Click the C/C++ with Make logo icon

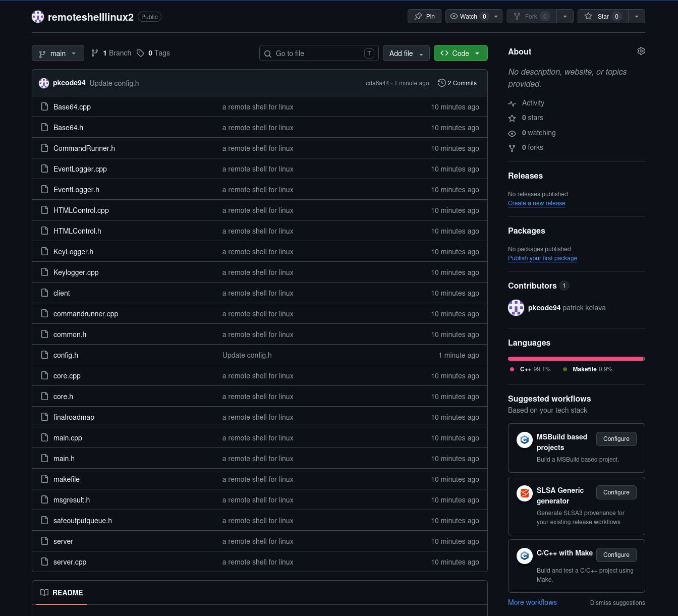pos(525,556)
